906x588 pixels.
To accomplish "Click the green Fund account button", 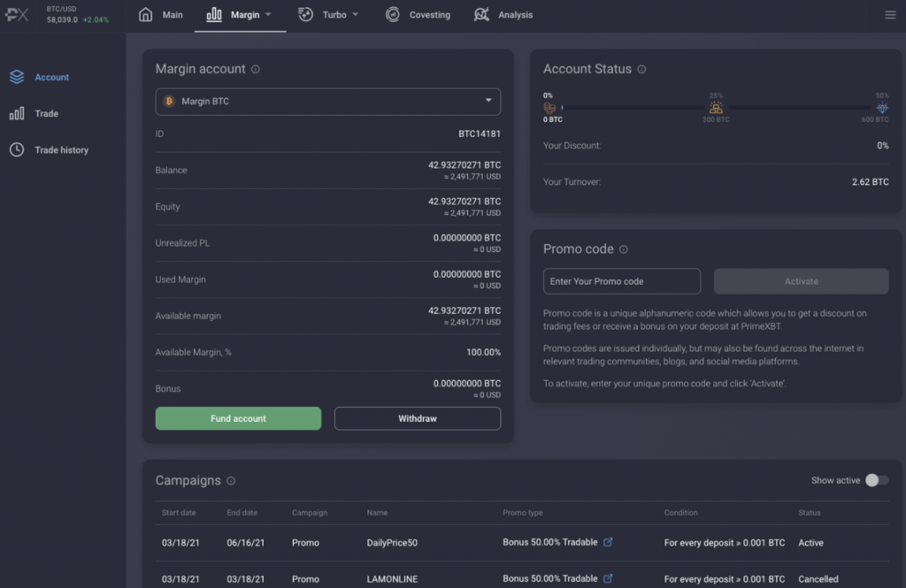I will click(x=238, y=418).
